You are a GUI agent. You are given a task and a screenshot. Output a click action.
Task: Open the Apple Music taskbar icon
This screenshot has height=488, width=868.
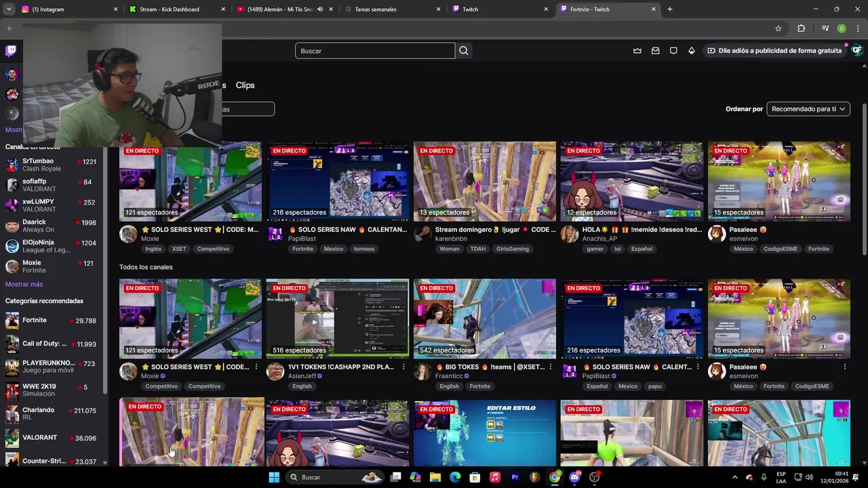click(x=495, y=477)
